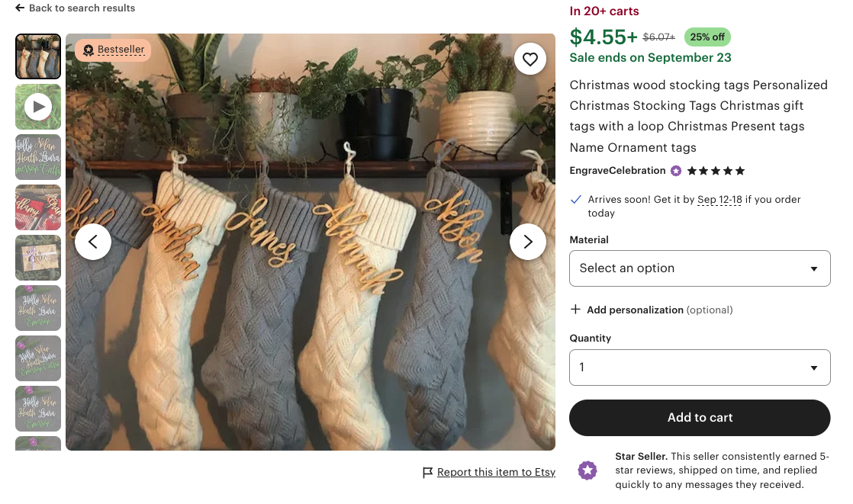
Task: Click the Bestseller badge on the photo
Action: point(112,49)
